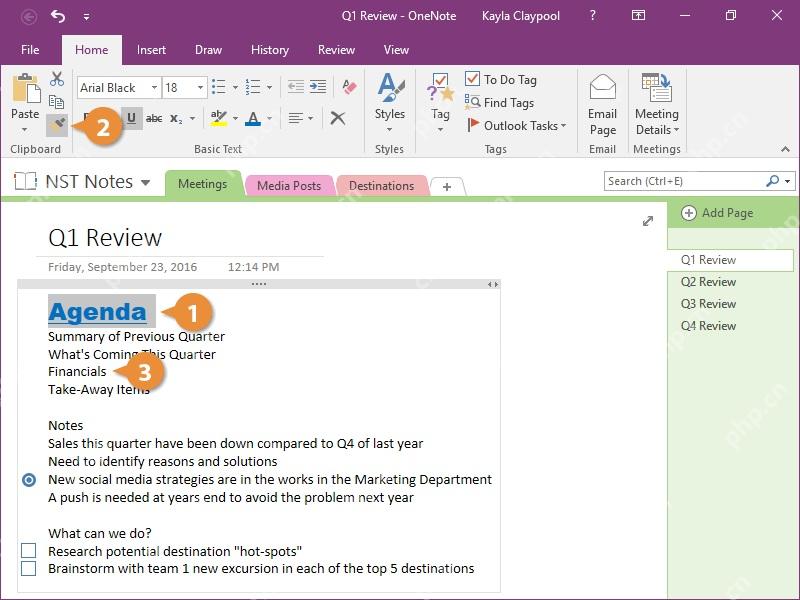Click the paragraph alignment icon
The width and height of the screenshot is (800, 600).
[296, 118]
